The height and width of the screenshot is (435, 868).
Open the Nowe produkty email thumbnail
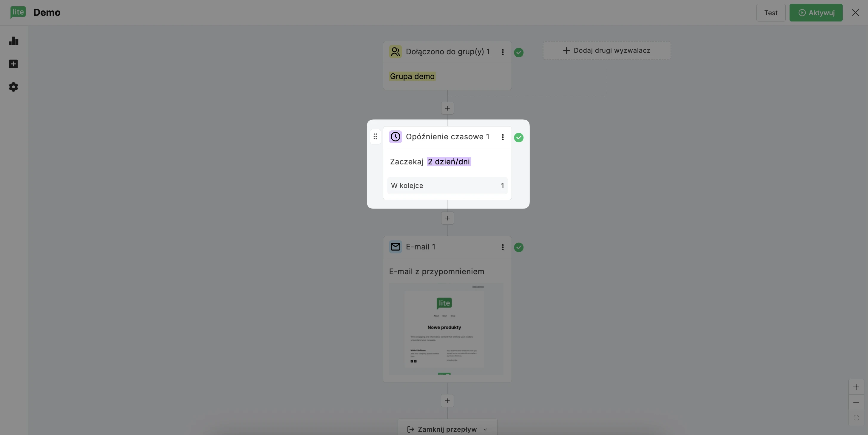[x=446, y=329]
